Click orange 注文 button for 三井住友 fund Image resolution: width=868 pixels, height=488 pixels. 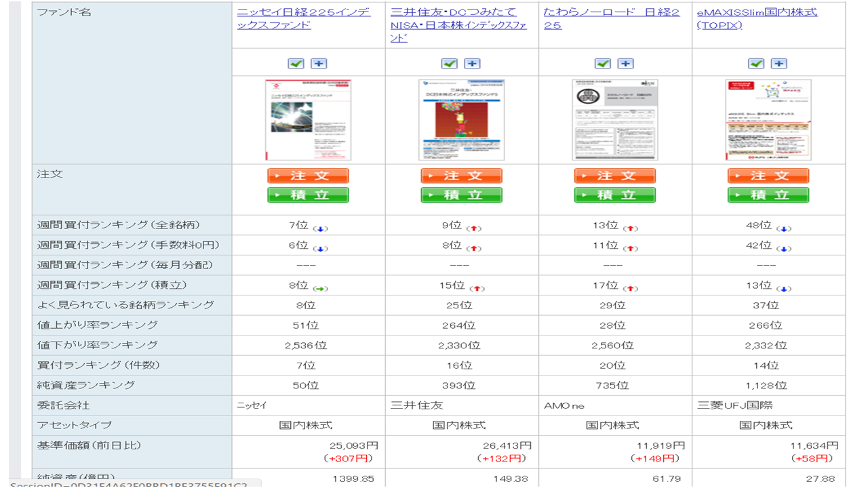pyautogui.click(x=461, y=176)
